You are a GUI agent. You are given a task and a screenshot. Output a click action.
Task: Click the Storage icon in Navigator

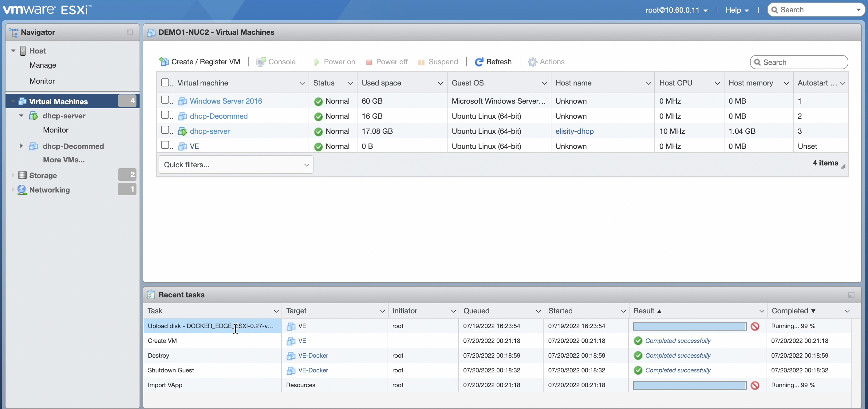[22, 175]
